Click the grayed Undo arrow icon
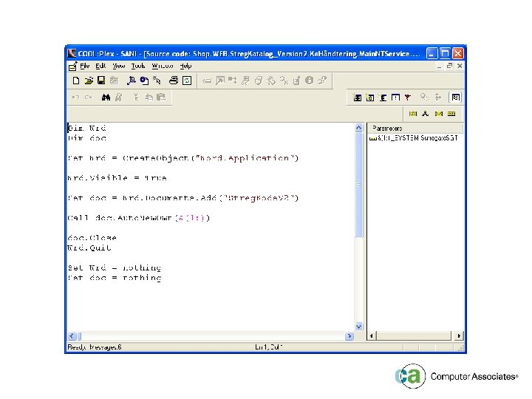 click(75, 98)
